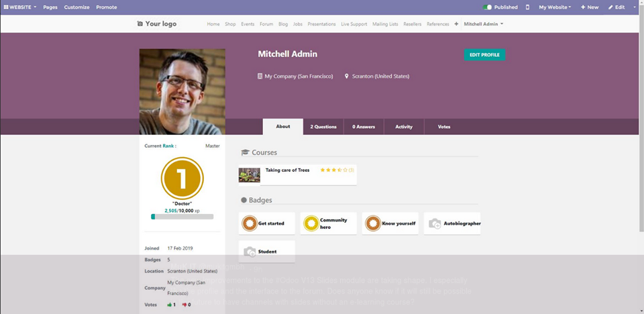Click the XP progress bar
This screenshot has width=644, height=314.
coord(182,217)
